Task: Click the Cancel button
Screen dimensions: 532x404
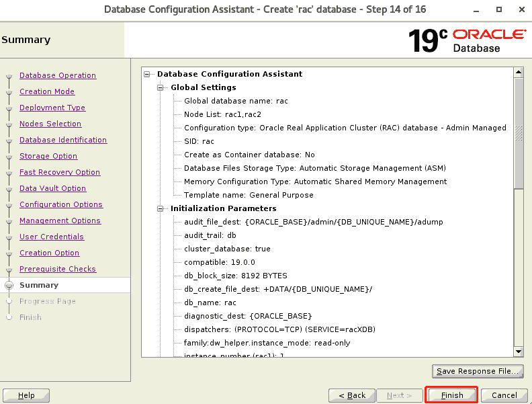Action: pos(504,395)
